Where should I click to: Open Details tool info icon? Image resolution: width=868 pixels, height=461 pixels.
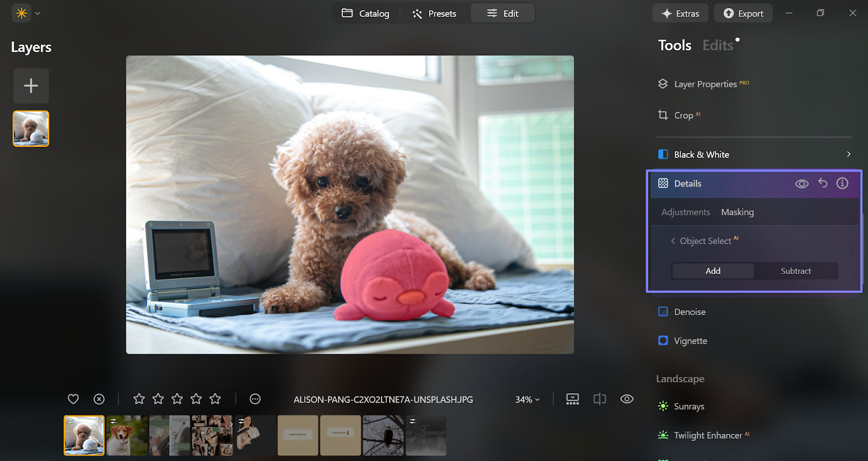click(x=842, y=183)
